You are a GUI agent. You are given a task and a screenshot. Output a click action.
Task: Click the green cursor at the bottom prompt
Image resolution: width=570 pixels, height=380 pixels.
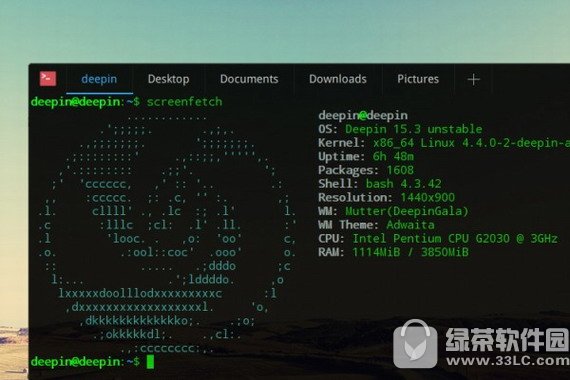click(150, 362)
